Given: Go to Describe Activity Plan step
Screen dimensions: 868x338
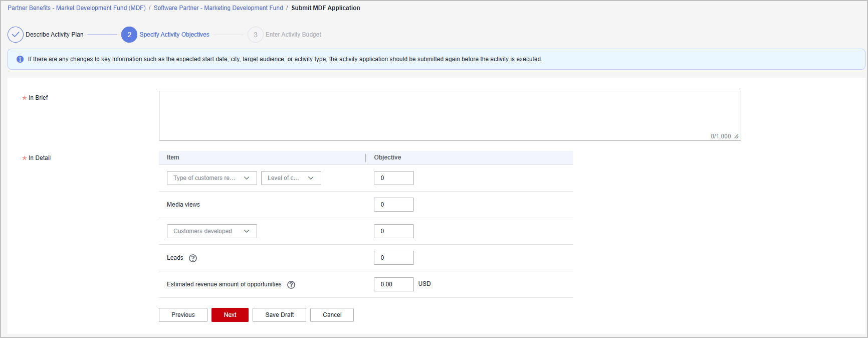Looking at the screenshot, I should click(x=55, y=35).
